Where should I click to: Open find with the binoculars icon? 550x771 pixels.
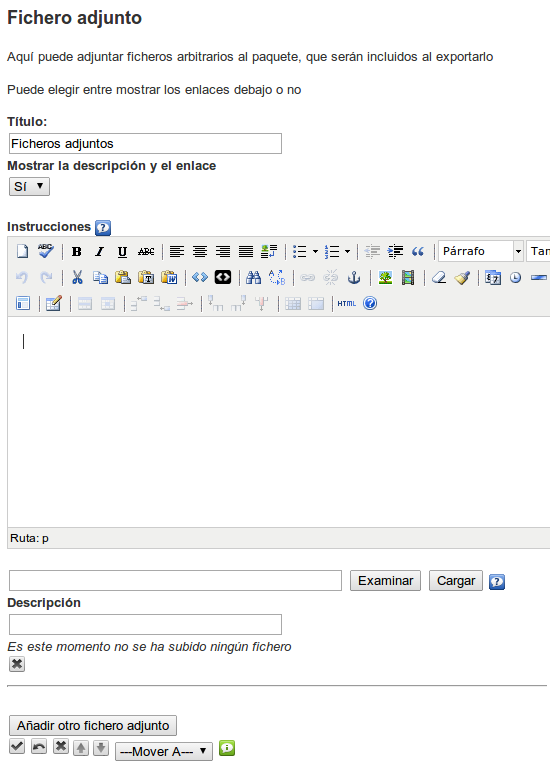click(x=254, y=278)
